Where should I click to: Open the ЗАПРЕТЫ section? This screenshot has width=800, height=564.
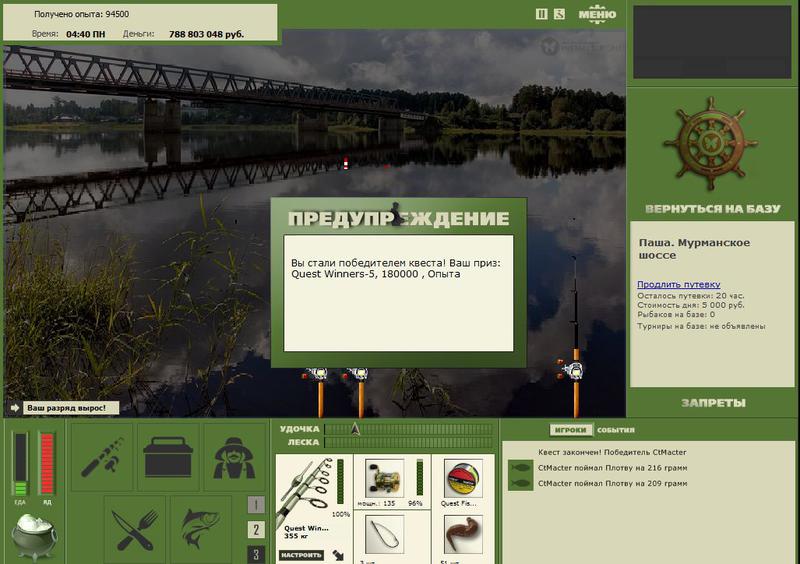713,403
